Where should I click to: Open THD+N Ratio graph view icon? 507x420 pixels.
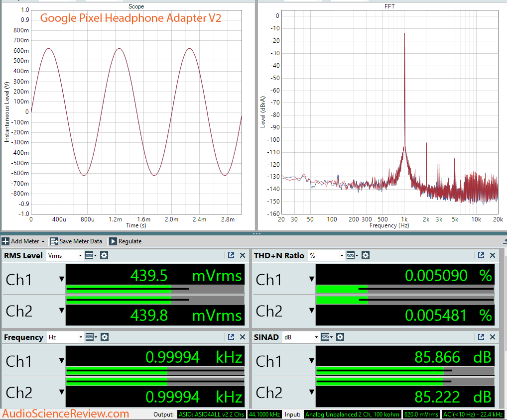(x=352, y=256)
